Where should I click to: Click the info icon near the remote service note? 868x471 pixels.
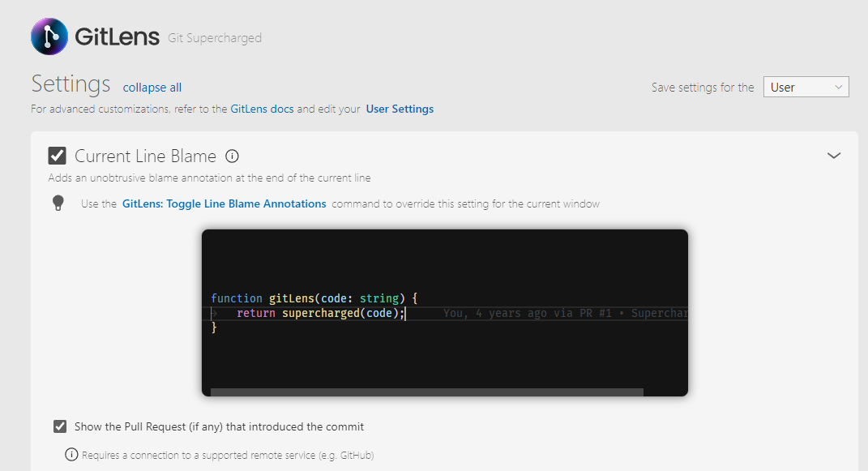tap(72, 455)
